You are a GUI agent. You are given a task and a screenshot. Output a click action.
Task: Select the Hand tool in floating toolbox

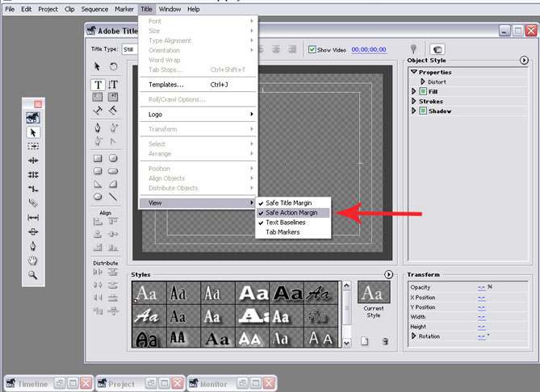tap(33, 261)
